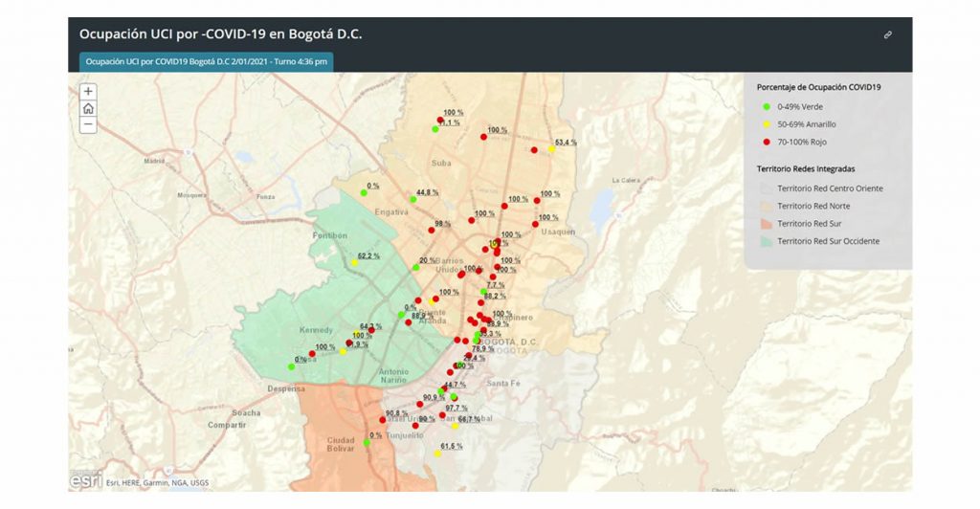This screenshot has height=509, width=980.
Task: Click the share link icon in header
Action: click(887, 34)
